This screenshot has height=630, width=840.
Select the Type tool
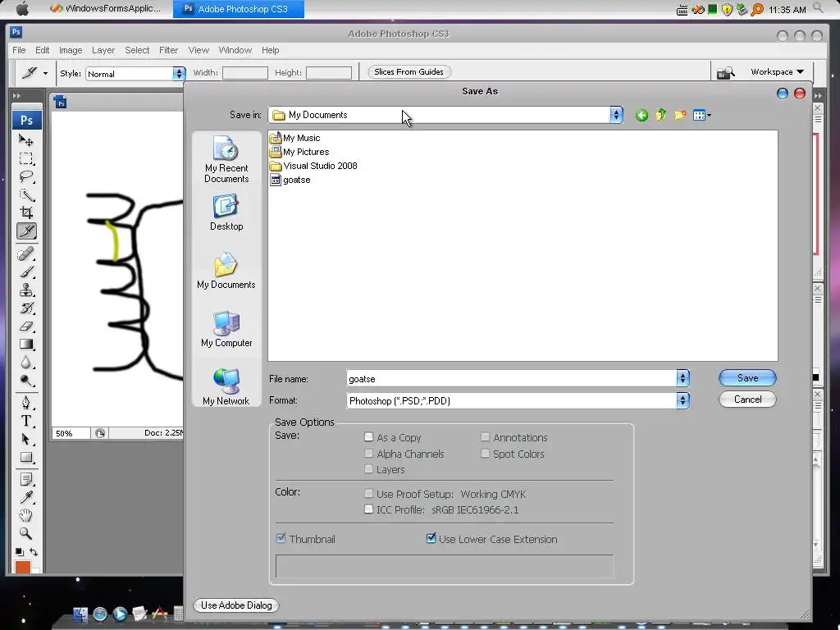(x=25, y=421)
